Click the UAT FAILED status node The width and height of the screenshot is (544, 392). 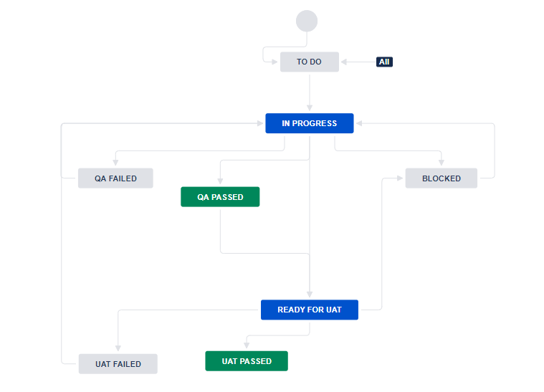[118, 364]
